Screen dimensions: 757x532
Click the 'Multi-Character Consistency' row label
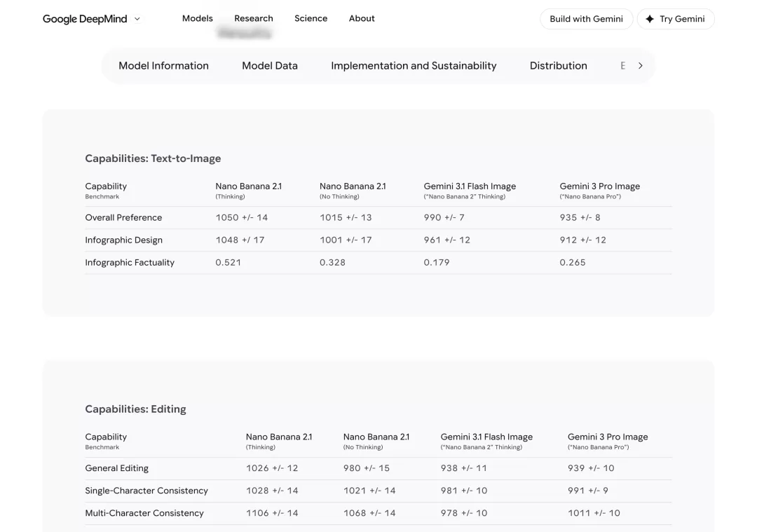144,513
